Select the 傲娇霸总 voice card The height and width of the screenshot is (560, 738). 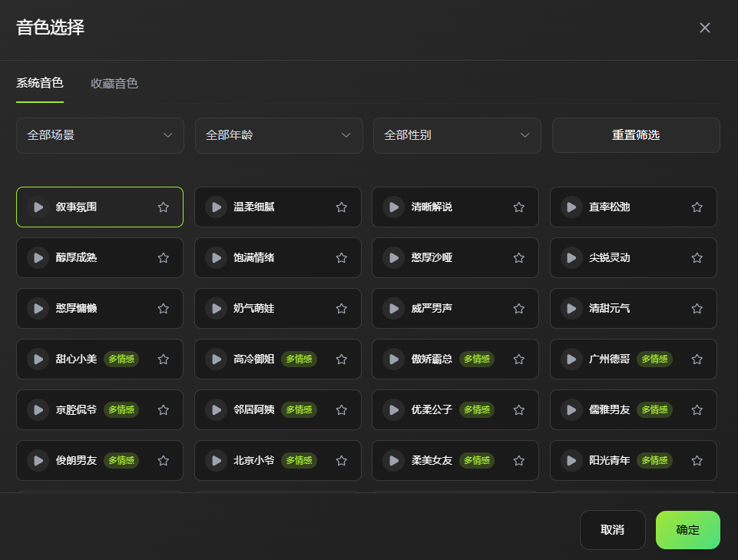click(x=442, y=360)
